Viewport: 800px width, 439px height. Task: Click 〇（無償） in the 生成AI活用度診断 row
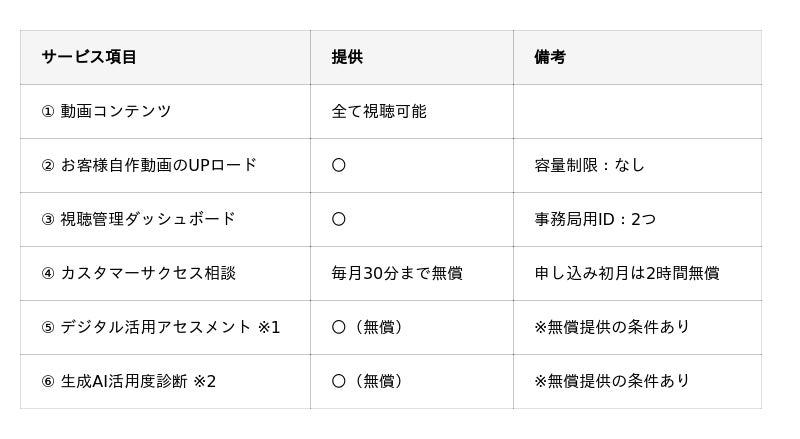point(369,381)
